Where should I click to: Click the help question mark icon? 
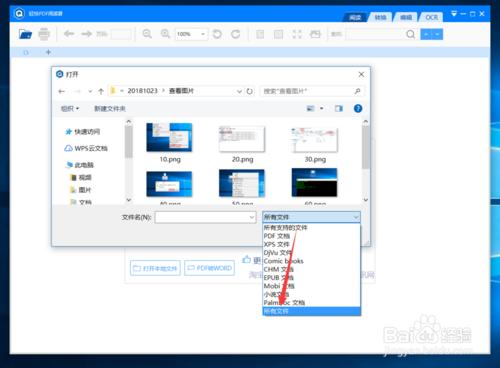358,108
